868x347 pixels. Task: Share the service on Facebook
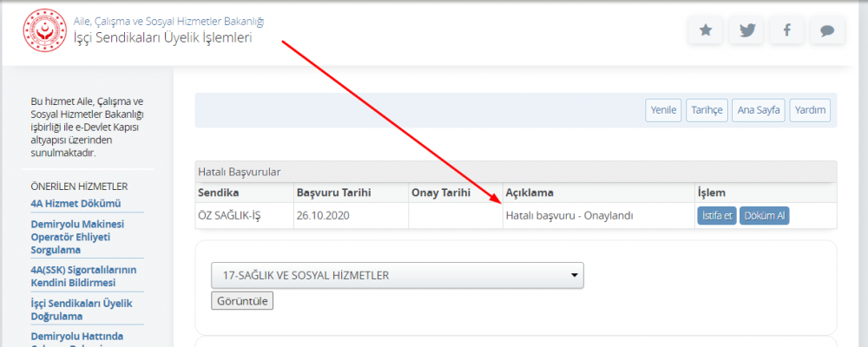coord(786,30)
